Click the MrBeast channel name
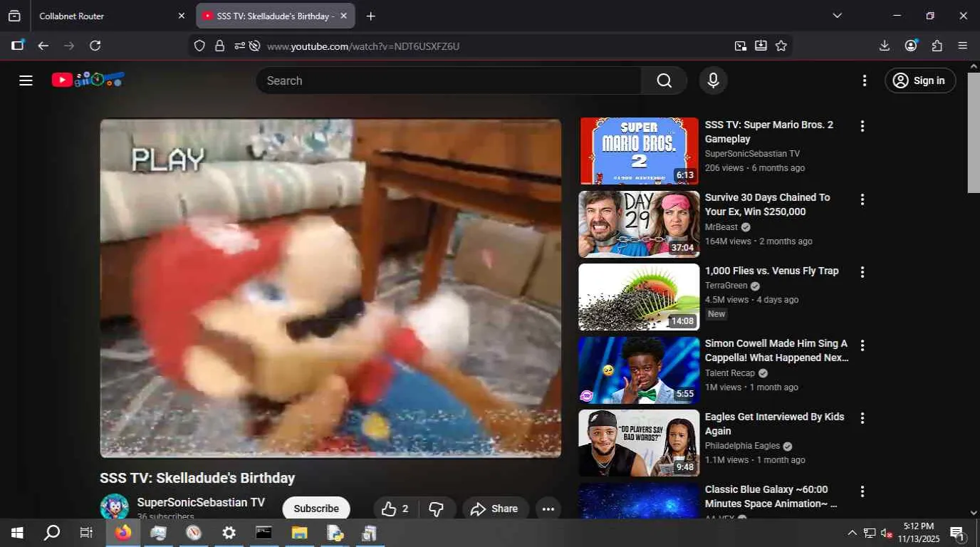 pos(721,227)
